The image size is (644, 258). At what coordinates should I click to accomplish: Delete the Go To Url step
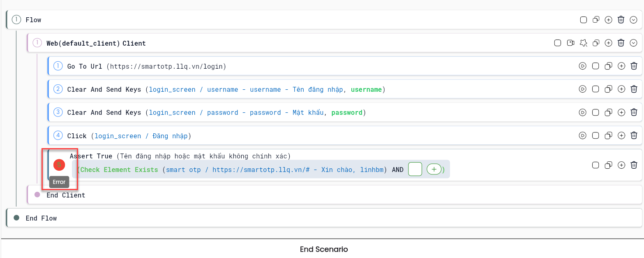(634, 66)
